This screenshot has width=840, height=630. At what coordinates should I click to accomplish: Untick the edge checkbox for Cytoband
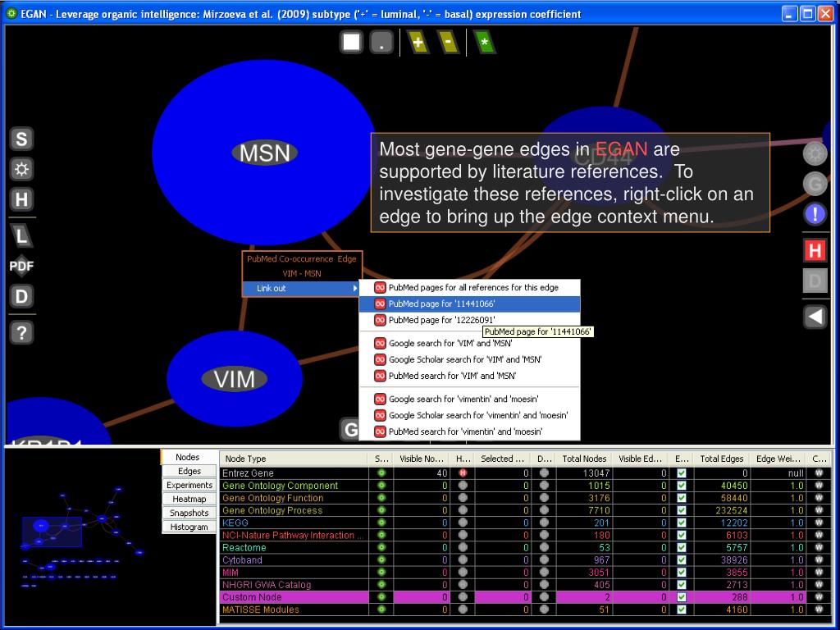click(x=682, y=559)
